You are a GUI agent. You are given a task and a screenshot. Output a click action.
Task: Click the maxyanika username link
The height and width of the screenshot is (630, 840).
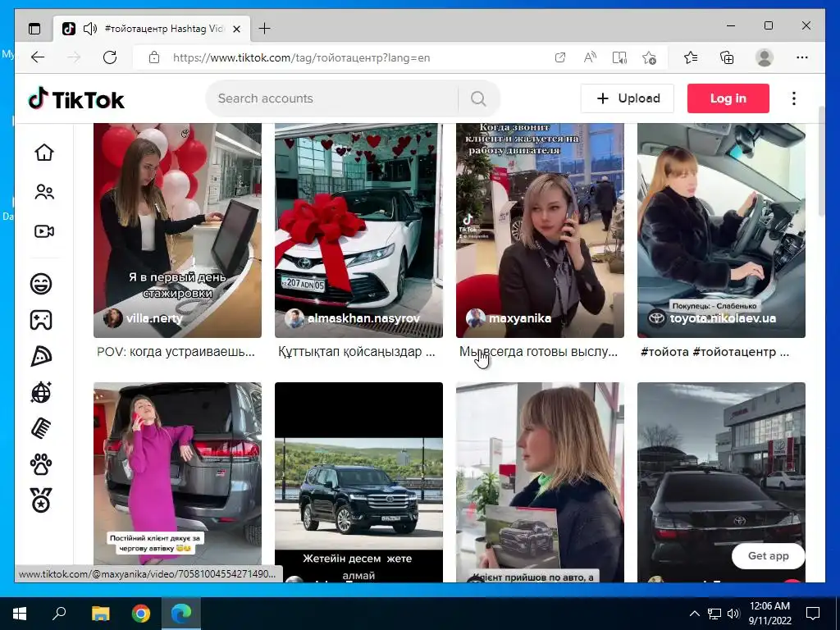point(519,319)
